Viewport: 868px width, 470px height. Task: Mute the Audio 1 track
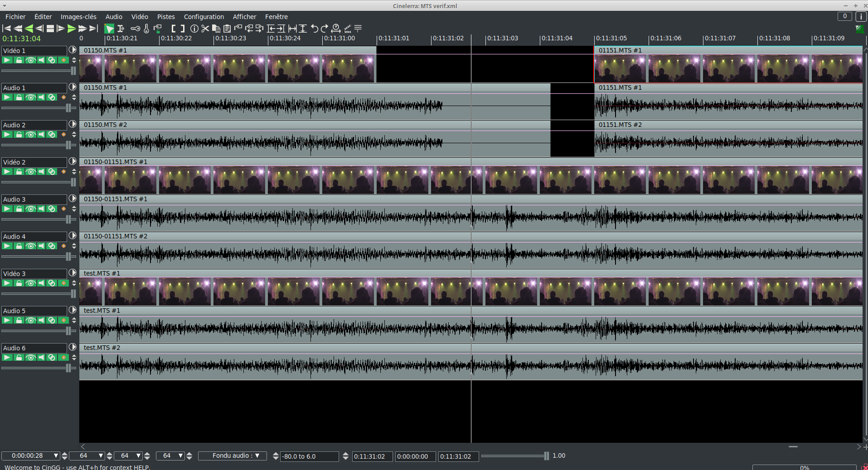[41, 97]
